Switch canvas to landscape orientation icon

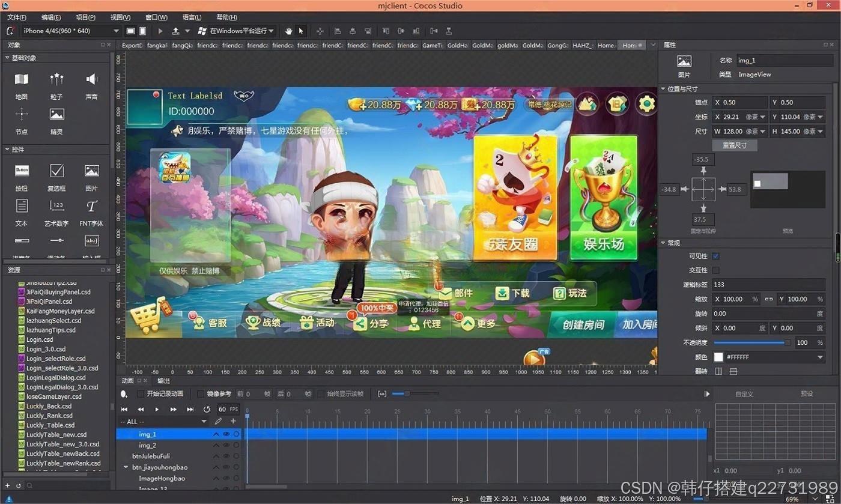(130, 31)
